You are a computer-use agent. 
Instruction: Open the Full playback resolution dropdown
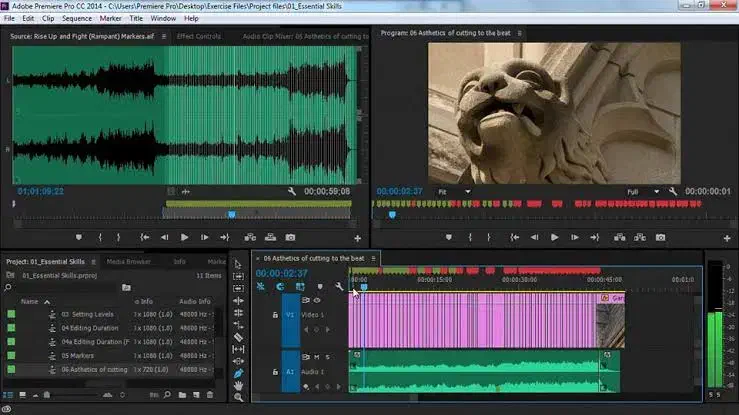click(642, 191)
